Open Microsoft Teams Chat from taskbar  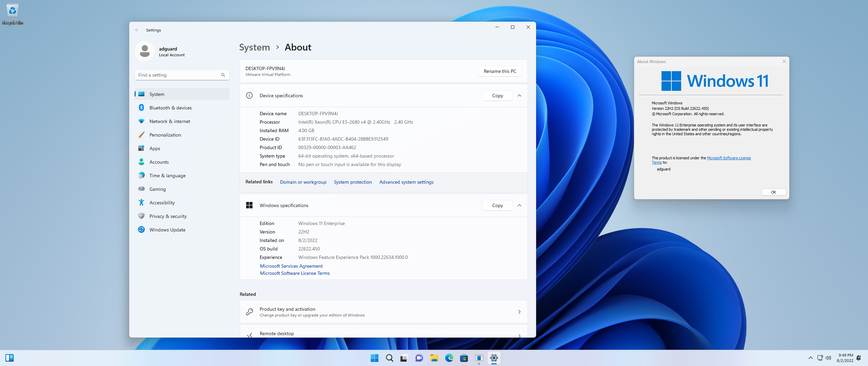click(419, 358)
